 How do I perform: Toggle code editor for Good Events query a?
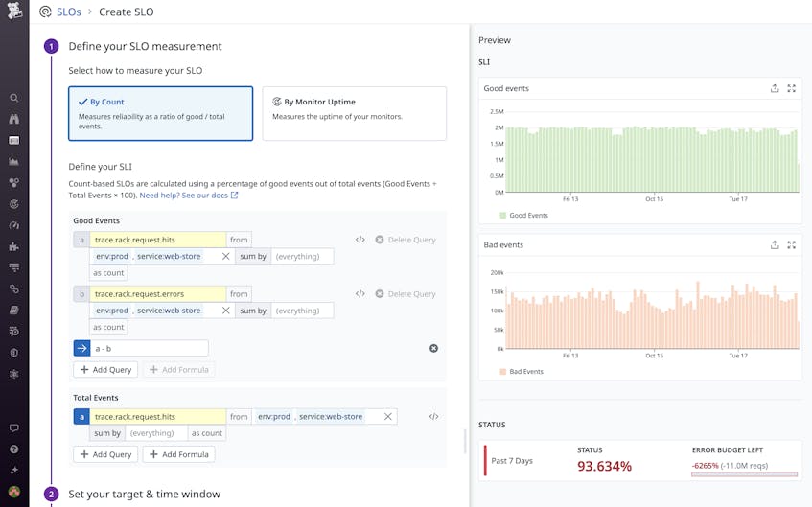point(360,240)
